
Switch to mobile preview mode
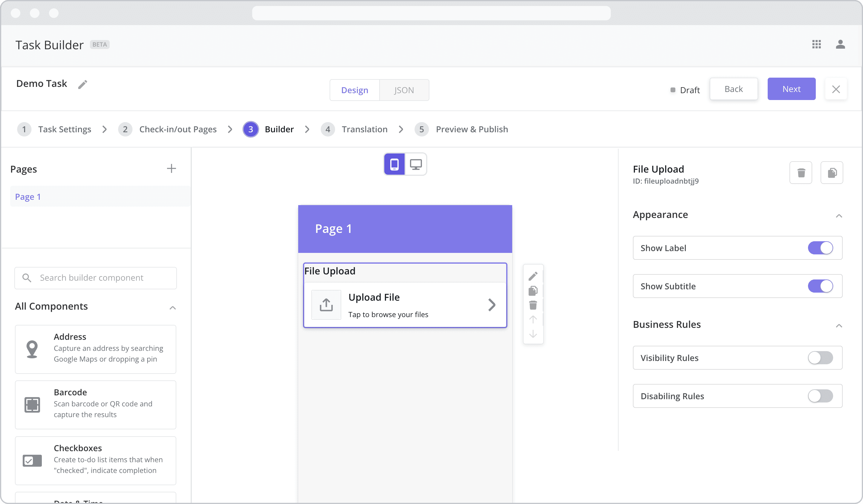[394, 164]
